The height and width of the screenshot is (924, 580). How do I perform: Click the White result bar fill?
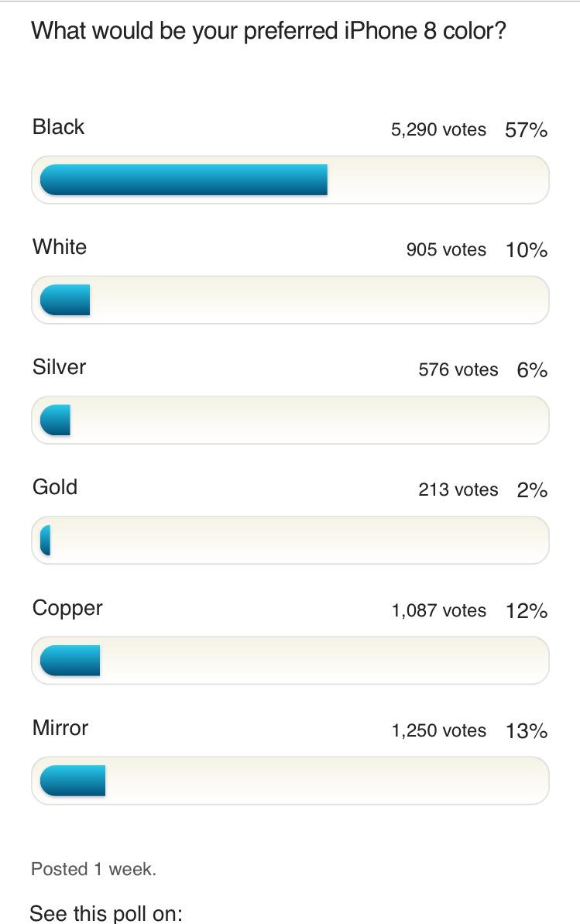coord(65,300)
